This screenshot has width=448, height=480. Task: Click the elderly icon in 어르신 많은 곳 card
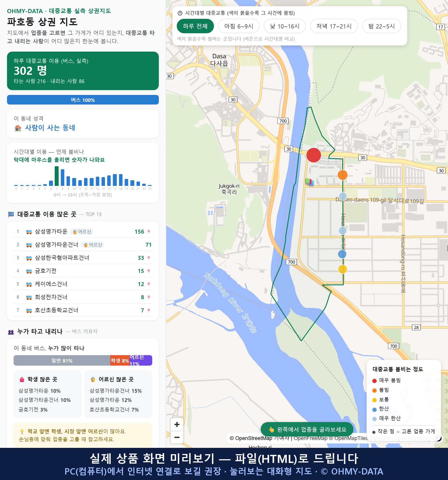[93, 380]
